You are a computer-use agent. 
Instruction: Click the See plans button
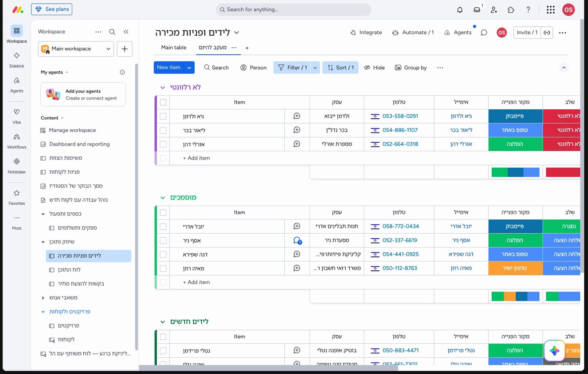click(51, 9)
